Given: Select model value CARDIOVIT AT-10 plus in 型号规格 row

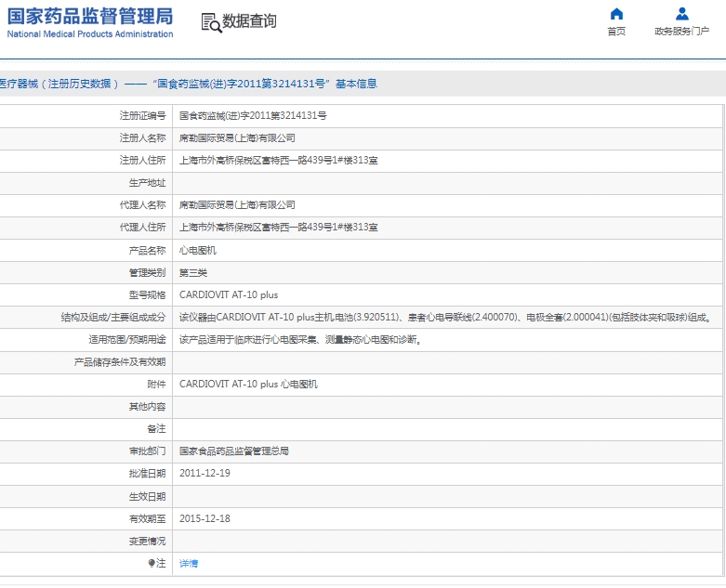Looking at the screenshot, I should (229, 294).
